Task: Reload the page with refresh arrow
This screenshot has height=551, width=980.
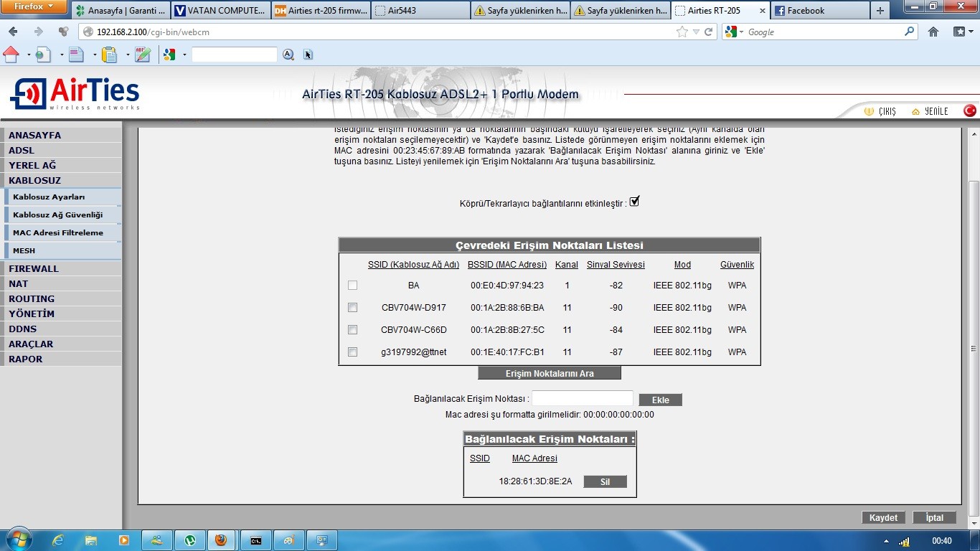Action: [709, 32]
